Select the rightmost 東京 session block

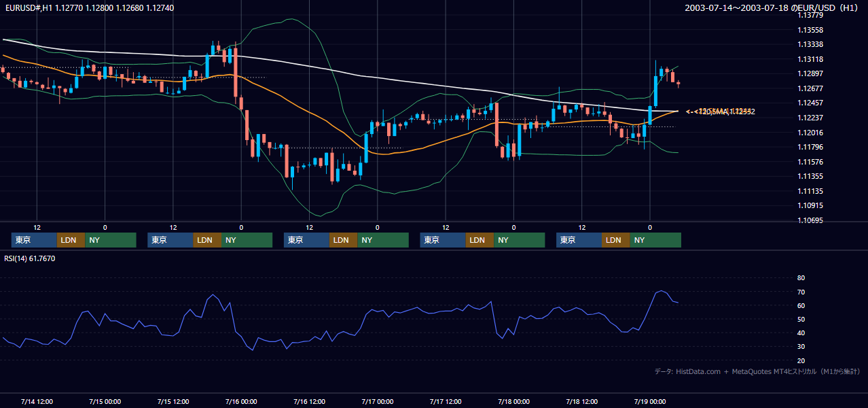(x=579, y=240)
